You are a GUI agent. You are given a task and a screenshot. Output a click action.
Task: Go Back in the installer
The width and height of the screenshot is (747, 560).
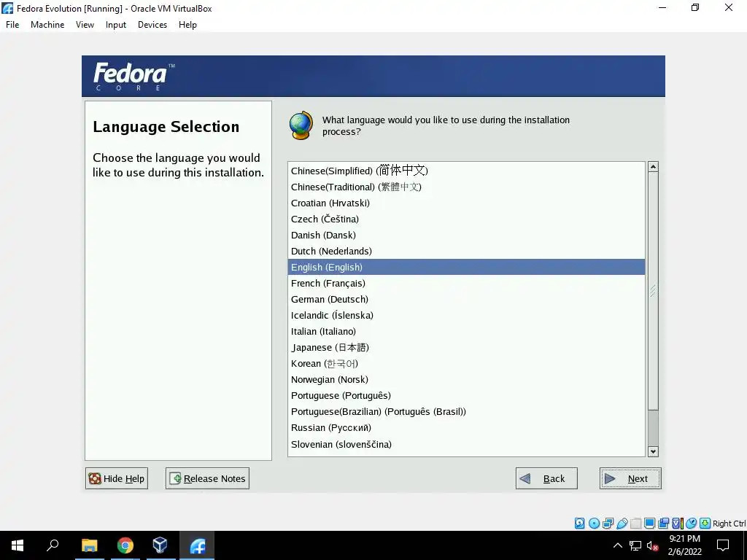tap(546, 478)
